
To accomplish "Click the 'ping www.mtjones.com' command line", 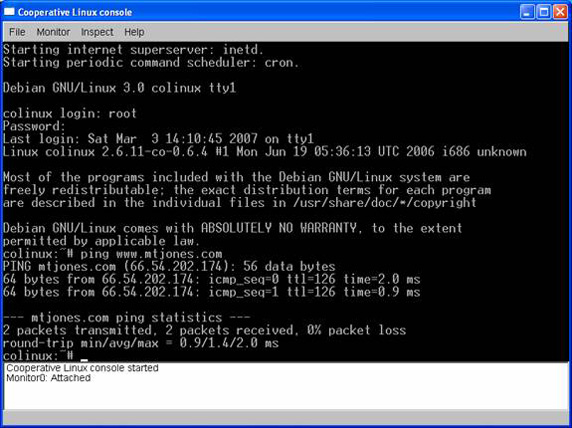I will (x=112, y=254).
